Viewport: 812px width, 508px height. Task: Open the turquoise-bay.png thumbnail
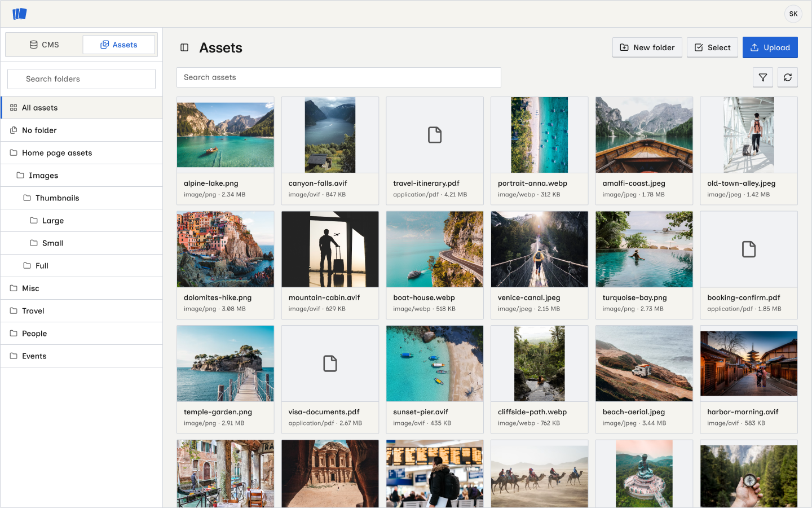point(644,249)
